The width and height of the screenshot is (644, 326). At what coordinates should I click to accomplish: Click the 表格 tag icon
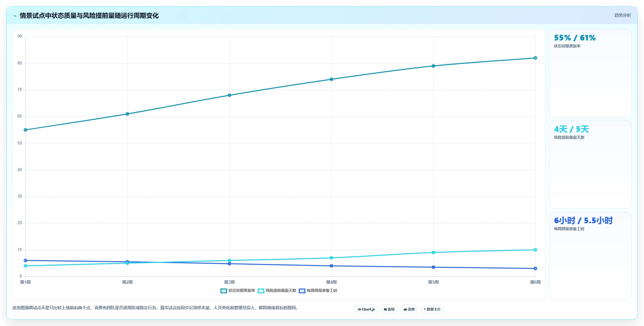pyautogui.click(x=385, y=310)
